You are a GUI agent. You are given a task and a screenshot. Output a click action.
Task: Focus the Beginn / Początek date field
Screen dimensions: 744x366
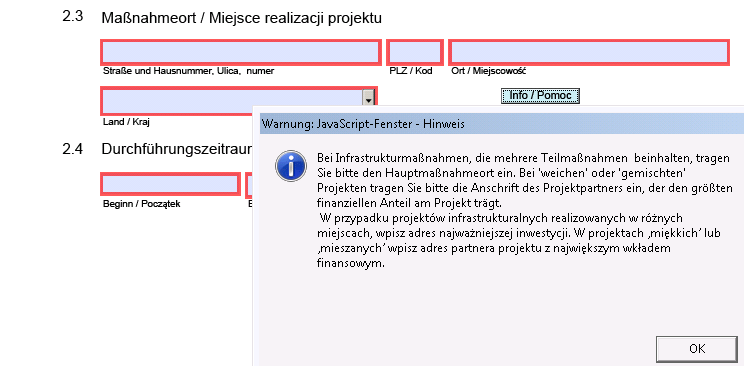point(170,184)
